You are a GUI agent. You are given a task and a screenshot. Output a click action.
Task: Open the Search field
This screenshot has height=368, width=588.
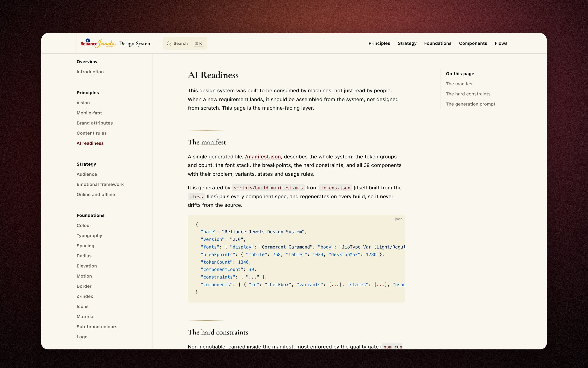coord(185,43)
